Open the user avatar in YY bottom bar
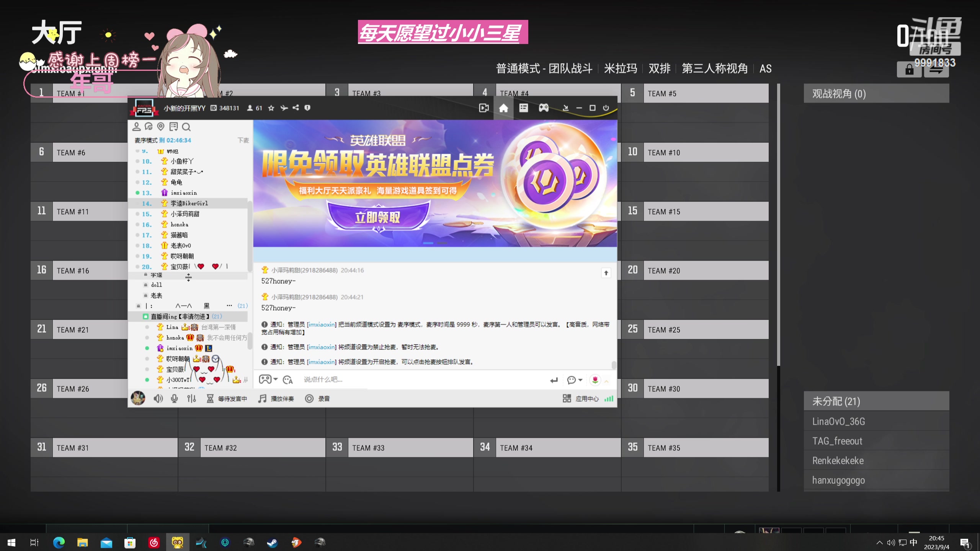 click(138, 398)
